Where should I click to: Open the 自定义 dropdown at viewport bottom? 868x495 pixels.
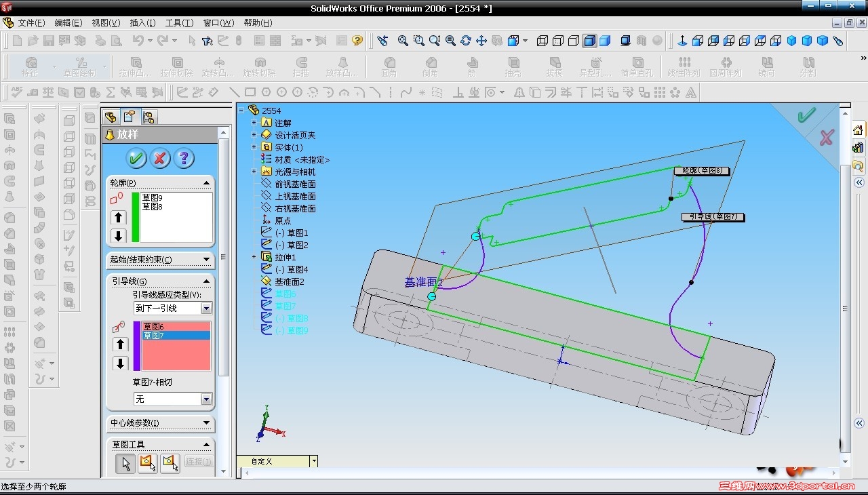[314, 461]
